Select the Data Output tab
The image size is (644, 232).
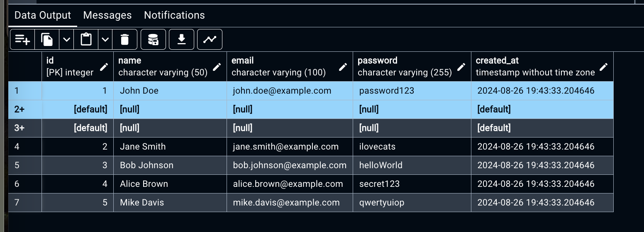(43, 15)
